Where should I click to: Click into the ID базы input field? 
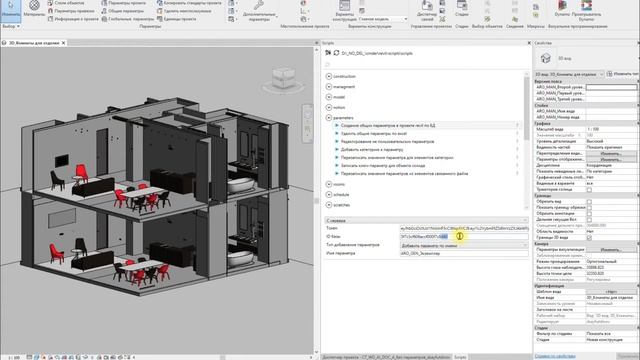[464, 236]
